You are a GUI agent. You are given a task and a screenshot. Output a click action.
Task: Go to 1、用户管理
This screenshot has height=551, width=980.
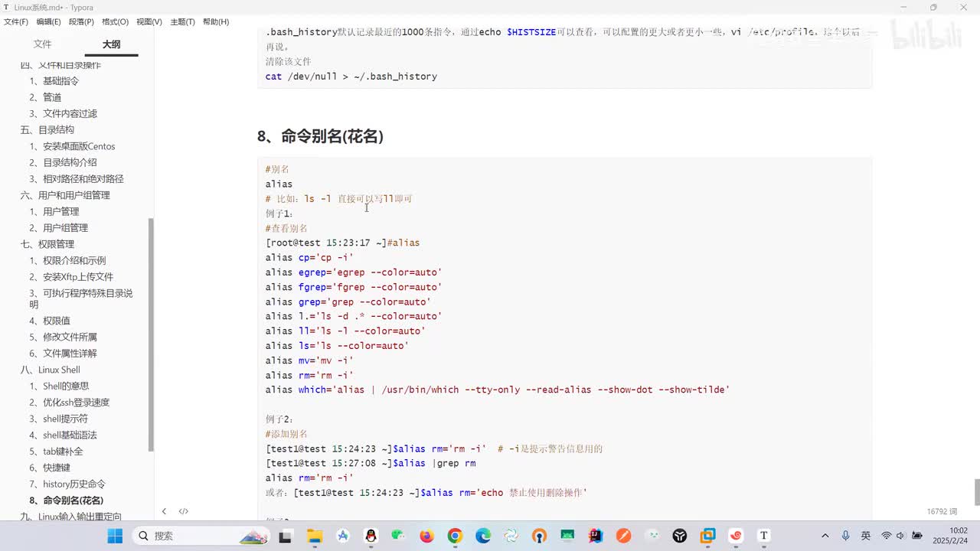click(x=54, y=211)
